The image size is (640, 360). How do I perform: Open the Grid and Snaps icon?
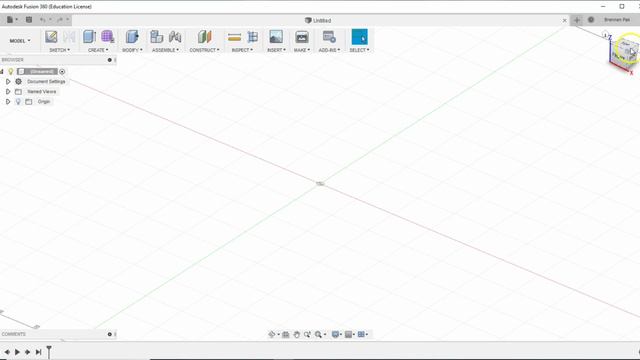point(348,334)
